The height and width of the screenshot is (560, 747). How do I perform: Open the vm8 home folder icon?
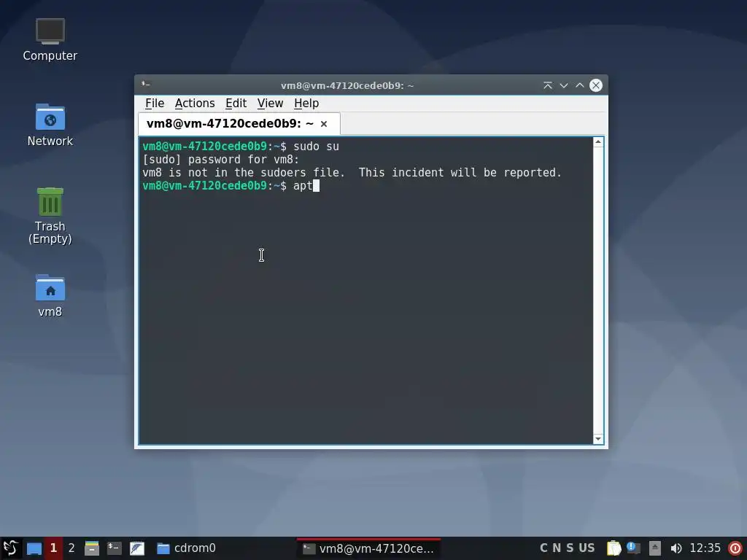[x=50, y=295]
